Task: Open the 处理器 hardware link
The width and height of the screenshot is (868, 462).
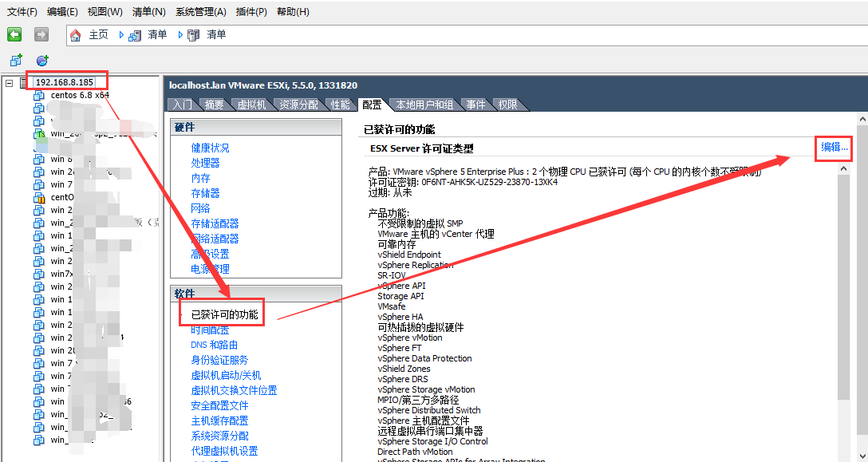Action: click(x=205, y=163)
